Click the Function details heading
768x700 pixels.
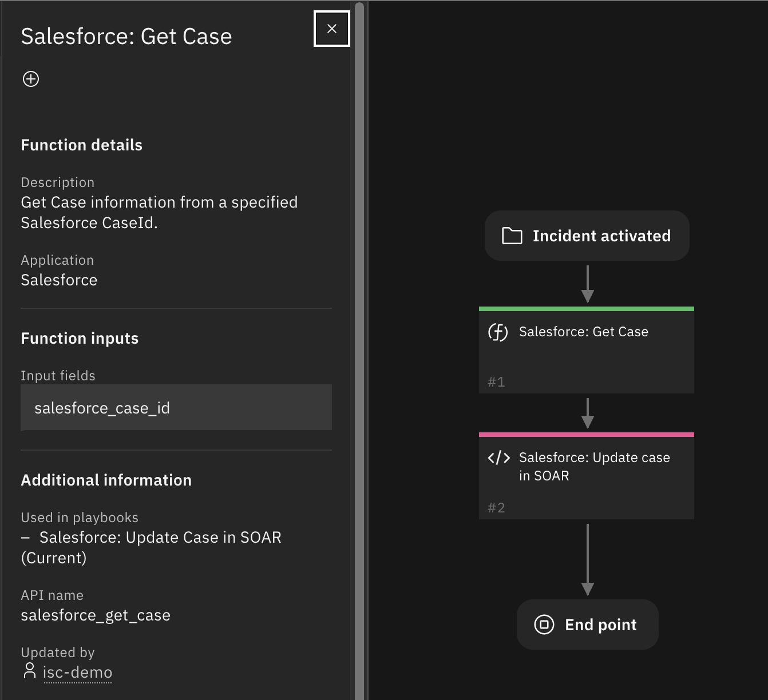[x=81, y=145]
